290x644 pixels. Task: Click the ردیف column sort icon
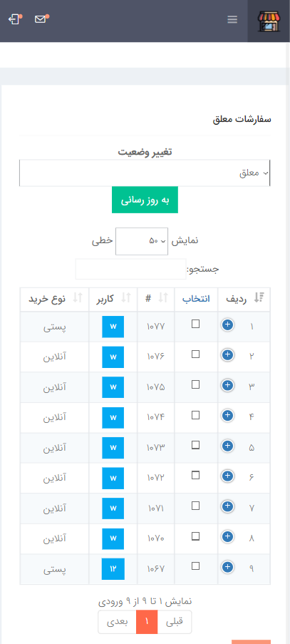pos(259,298)
